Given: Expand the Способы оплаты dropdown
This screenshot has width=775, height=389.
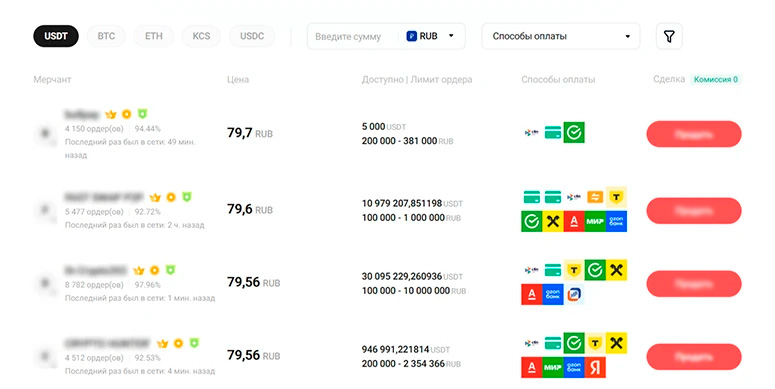Looking at the screenshot, I should (x=560, y=36).
